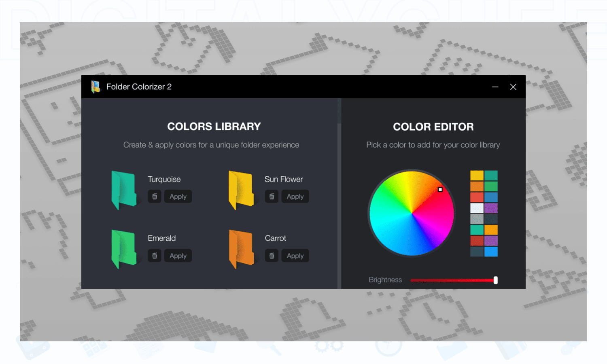Select the medium blue swatch beside red
The width and height of the screenshot is (607, 364).
[491, 197]
